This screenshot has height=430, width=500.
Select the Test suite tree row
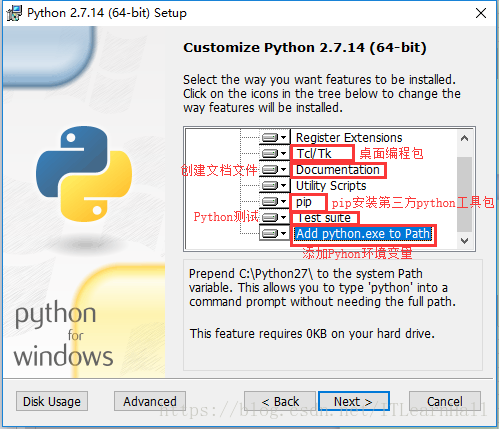point(323,218)
